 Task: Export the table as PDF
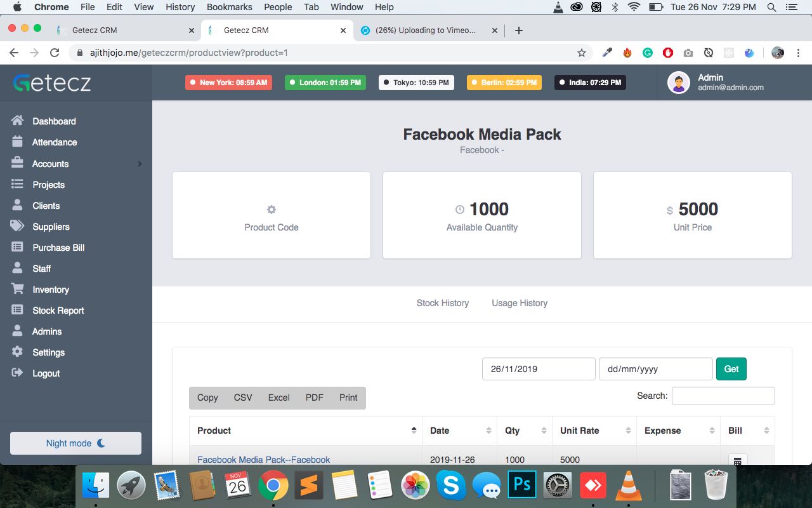[315, 398]
